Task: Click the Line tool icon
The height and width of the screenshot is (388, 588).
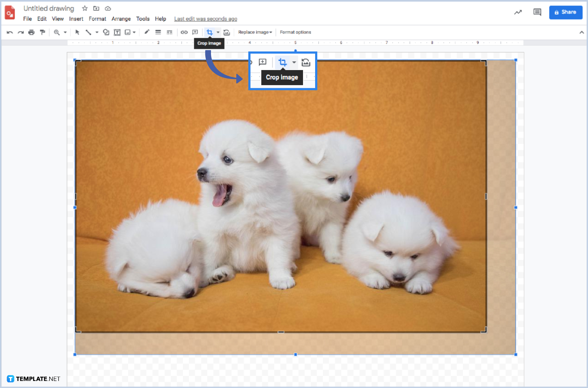Action: click(x=88, y=32)
